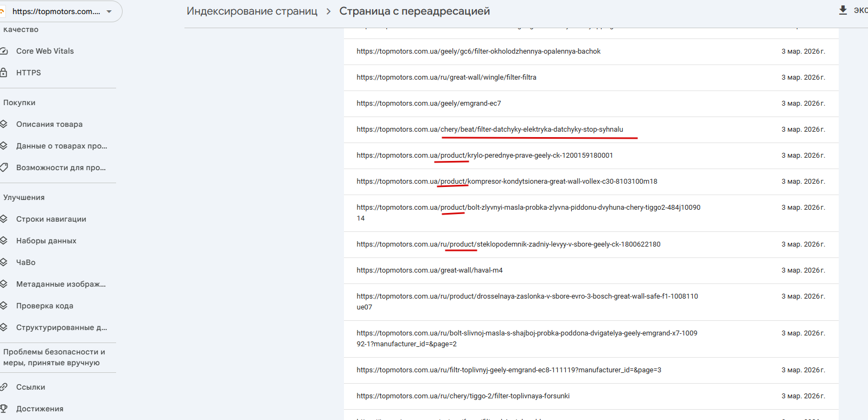868x420 pixels.
Task: Open the Метаданные изображ... sidebar icon
Action: click(3, 284)
